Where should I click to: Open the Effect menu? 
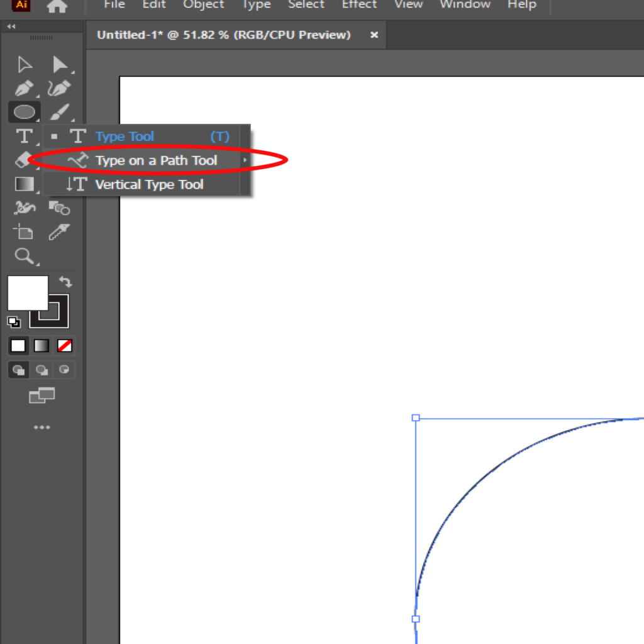(359, 4)
